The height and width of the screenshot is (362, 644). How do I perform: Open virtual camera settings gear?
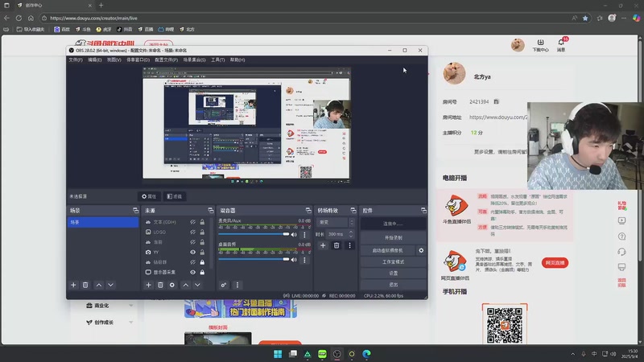tap(421, 250)
